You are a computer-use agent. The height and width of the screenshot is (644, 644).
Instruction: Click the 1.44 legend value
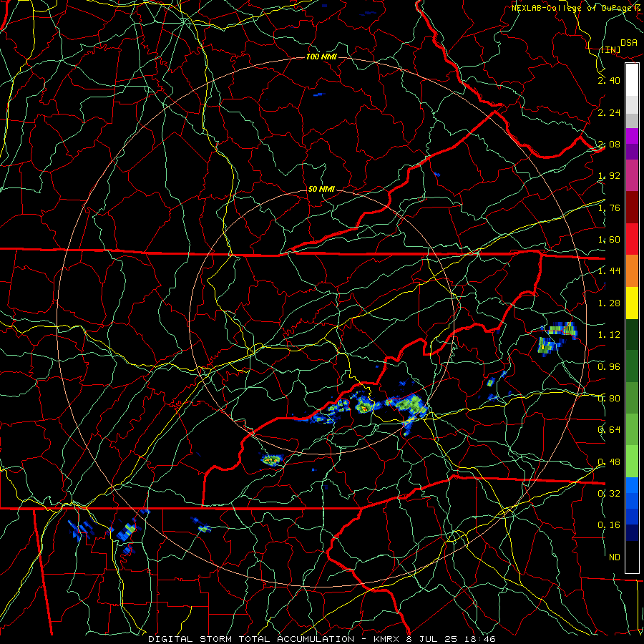coord(609,271)
